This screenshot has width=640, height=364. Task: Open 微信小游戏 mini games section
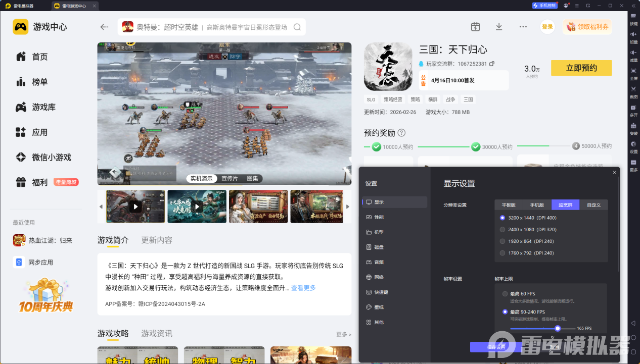[43, 157]
